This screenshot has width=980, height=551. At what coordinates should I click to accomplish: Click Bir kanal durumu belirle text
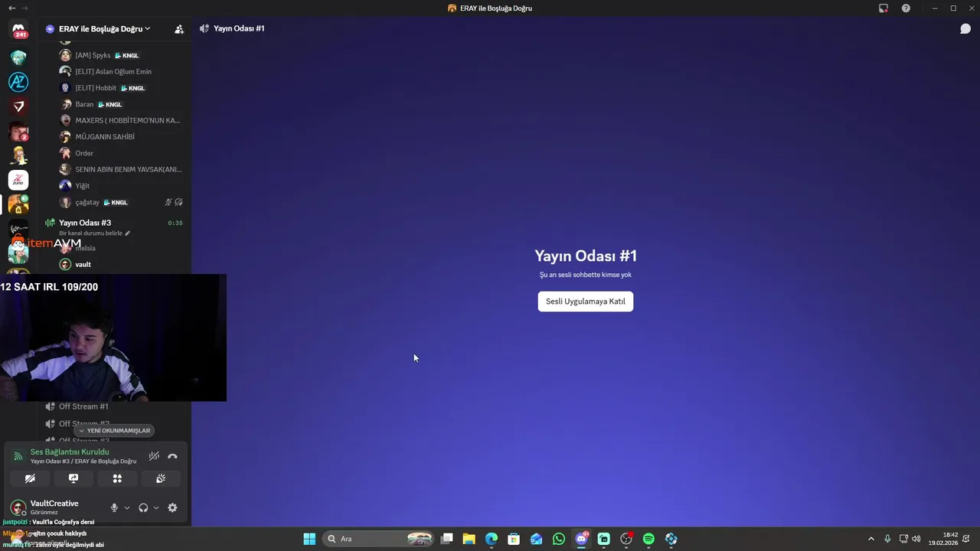pos(90,233)
